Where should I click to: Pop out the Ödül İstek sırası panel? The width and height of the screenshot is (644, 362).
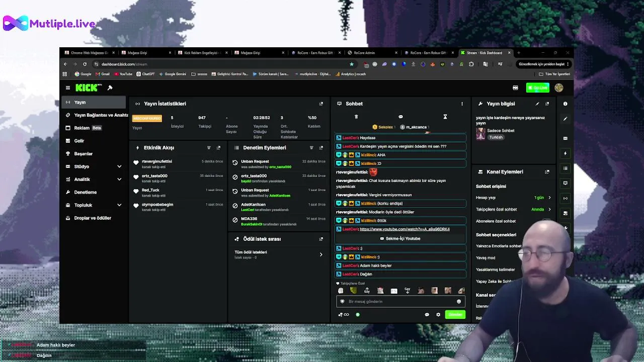pyautogui.click(x=321, y=239)
